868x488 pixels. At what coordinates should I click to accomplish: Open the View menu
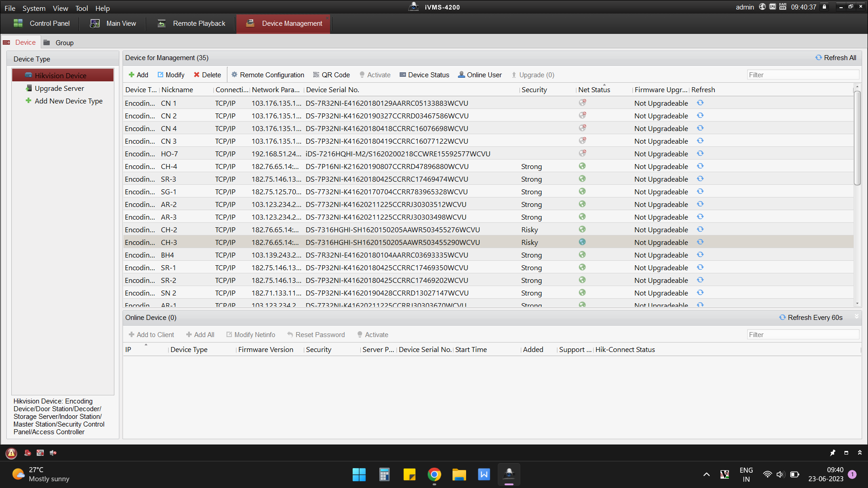(60, 8)
